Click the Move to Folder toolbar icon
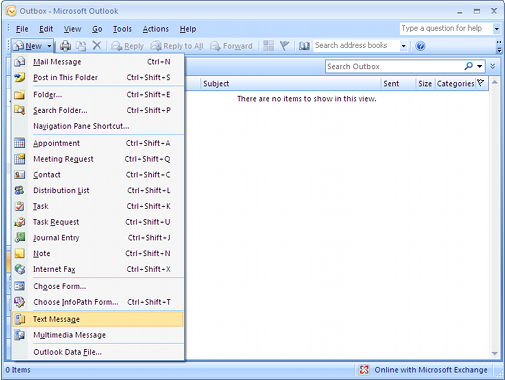 pos(81,46)
